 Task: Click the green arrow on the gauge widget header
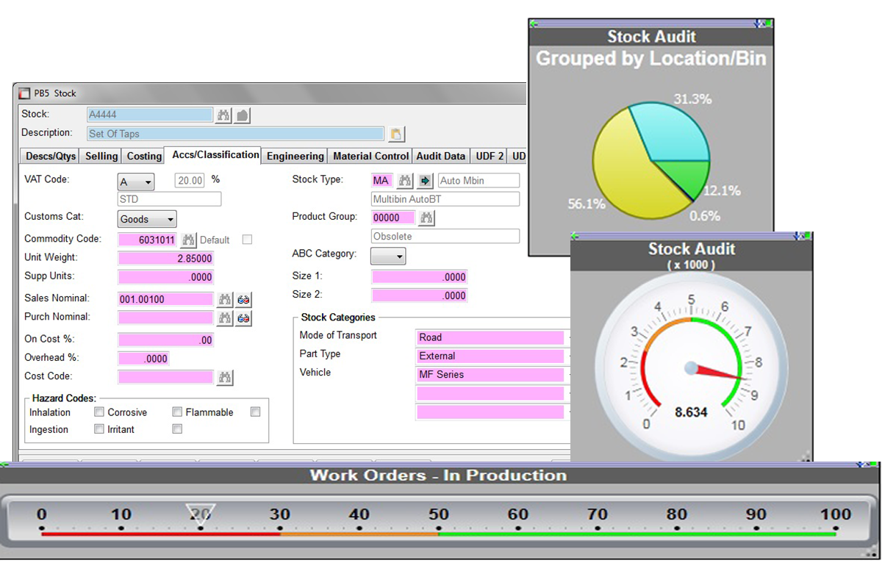575,237
